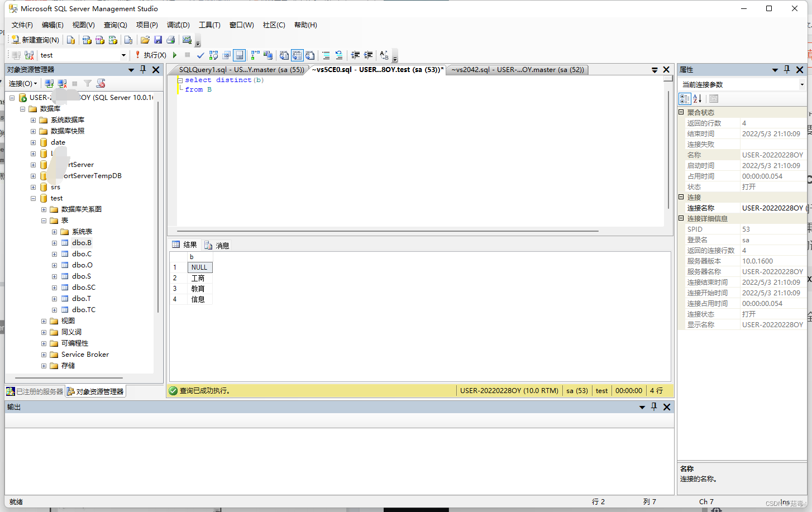Start debugging with green play arrow
Screen dimensions: 812x512
click(175, 55)
